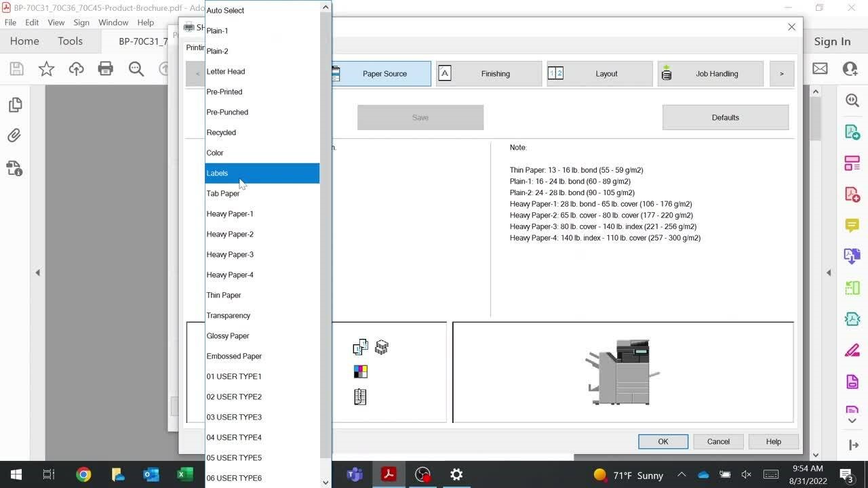Viewport: 868px width, 488px height.
Task: Choose the Recycled paper option
Action: tap(262, 132)
